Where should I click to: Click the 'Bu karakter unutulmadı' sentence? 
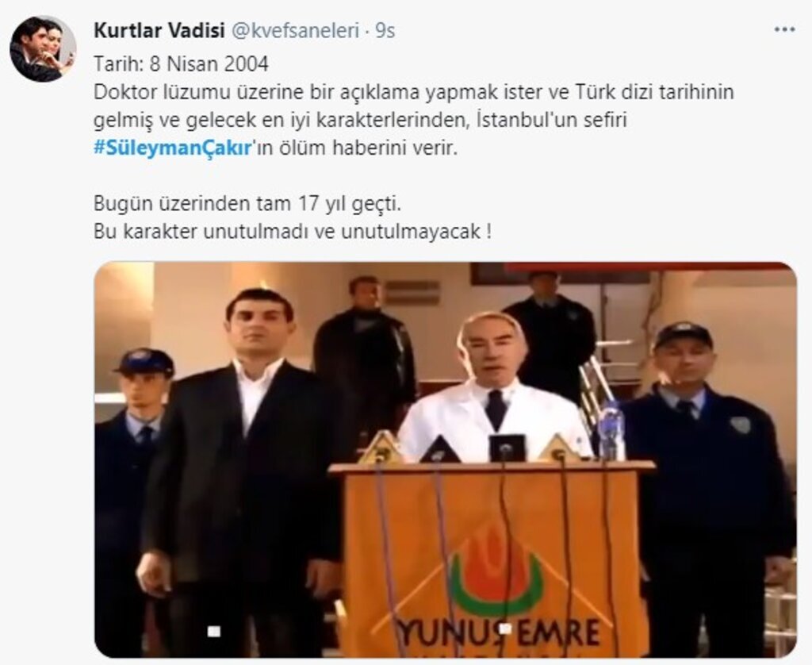click(293, 232)
